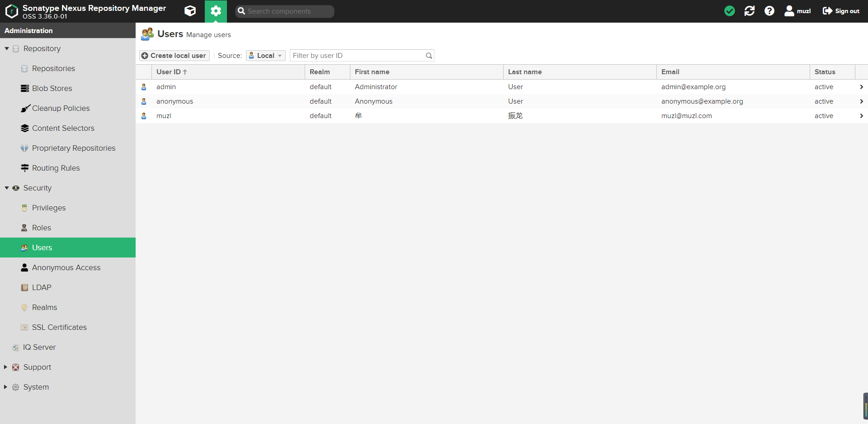
Task: Click the Search components field
Action: click(x=285, y=11)
